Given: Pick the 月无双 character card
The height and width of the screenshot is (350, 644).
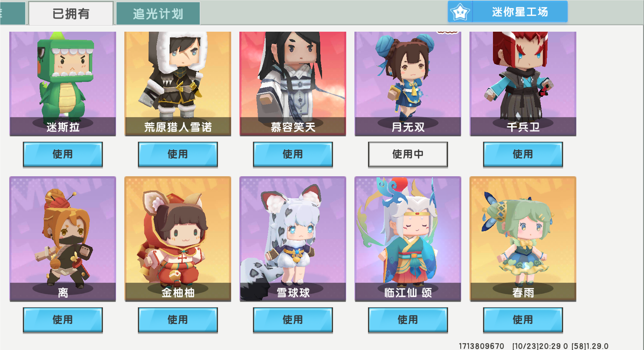Looking at the screenshot, I should (408, 84).
